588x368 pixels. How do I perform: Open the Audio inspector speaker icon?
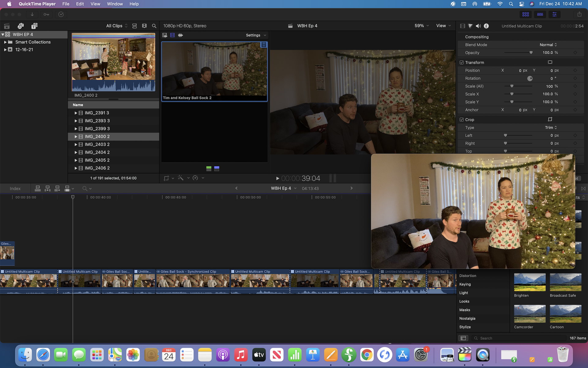(x=478, y=26)
